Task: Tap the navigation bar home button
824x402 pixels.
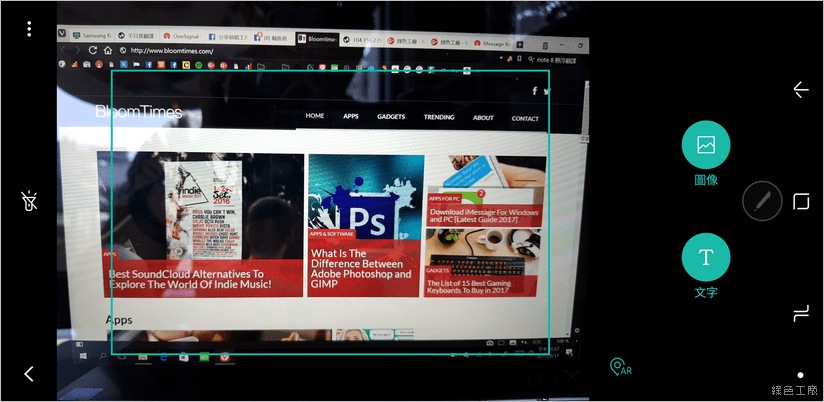Action: click(x=801, y=201)
